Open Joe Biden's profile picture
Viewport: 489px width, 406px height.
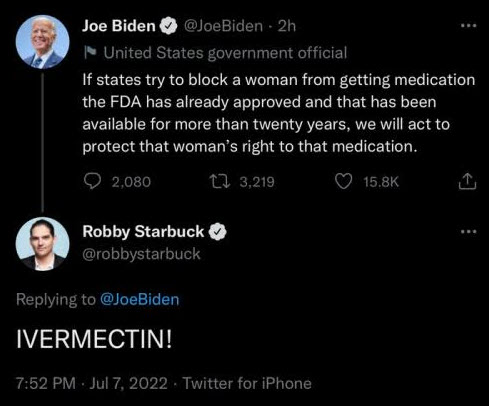[42, 42]
